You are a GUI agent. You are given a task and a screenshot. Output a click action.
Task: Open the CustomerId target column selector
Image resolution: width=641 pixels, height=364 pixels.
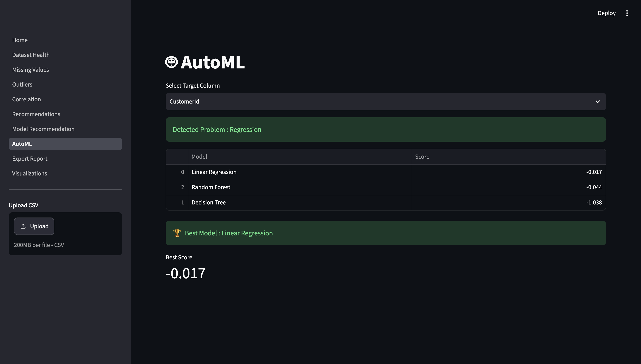click(386, 102)
